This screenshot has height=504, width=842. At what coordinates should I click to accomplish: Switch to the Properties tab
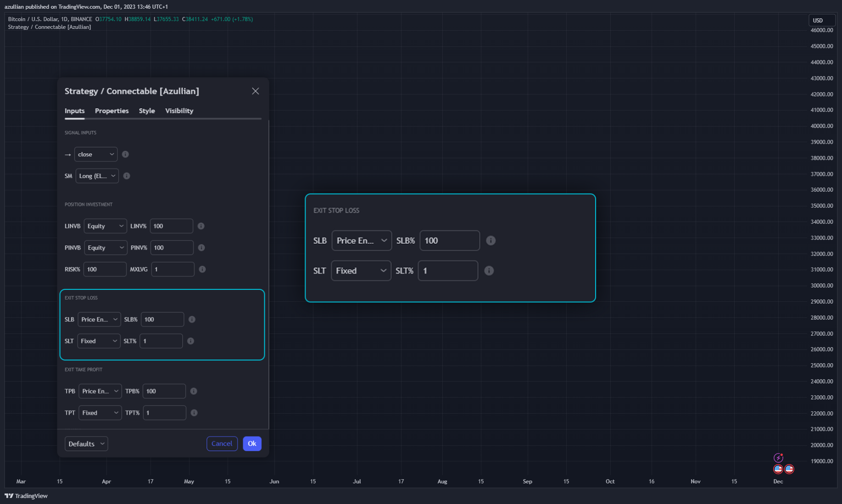112,111
